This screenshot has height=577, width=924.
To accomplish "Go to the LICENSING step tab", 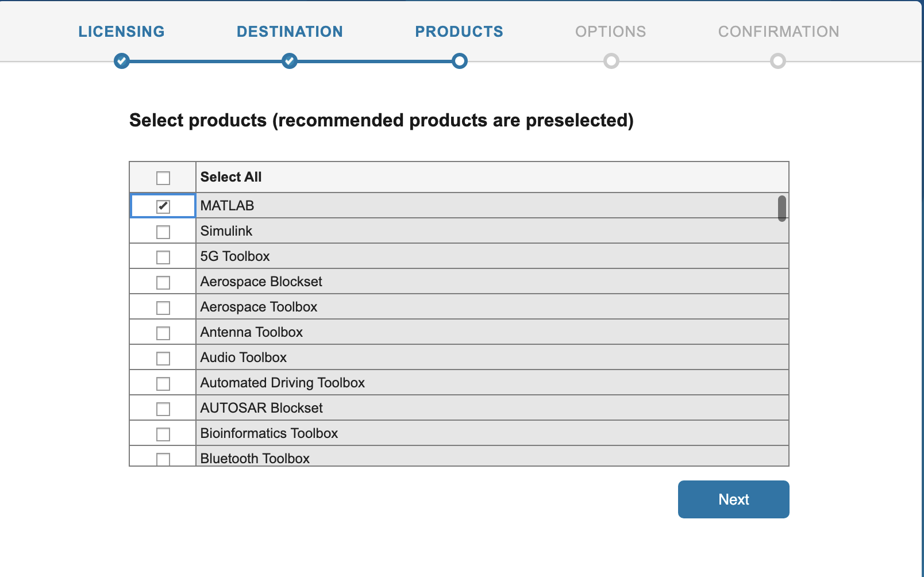I will pos(121,32).
